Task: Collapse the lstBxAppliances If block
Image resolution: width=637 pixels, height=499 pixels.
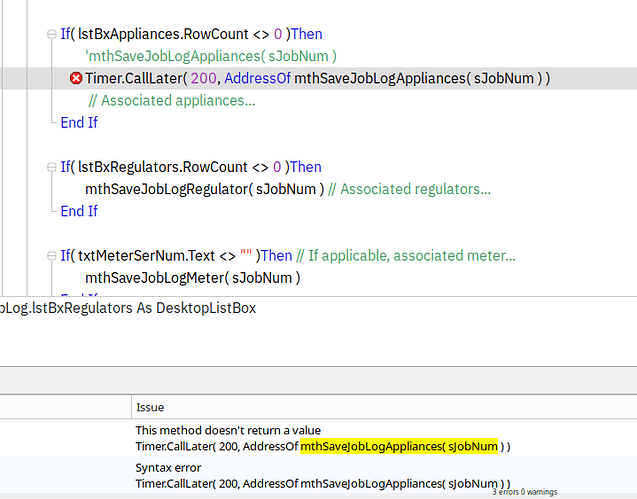Action: [x=52, y=34]
